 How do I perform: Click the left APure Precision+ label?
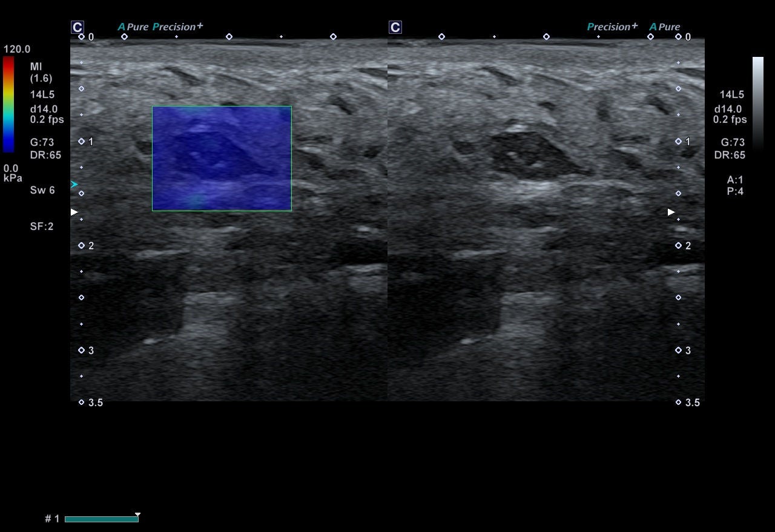click(160, 27)
